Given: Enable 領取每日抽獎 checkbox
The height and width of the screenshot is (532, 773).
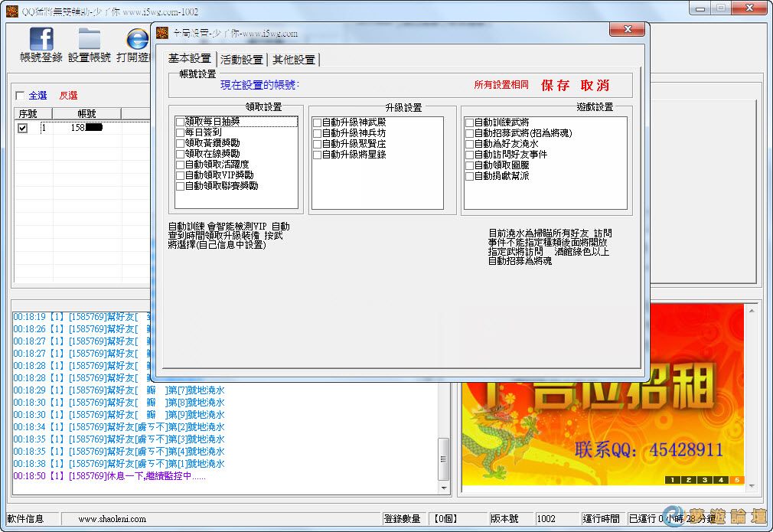Looking at the screenshot, I should [x=180, y=122].
